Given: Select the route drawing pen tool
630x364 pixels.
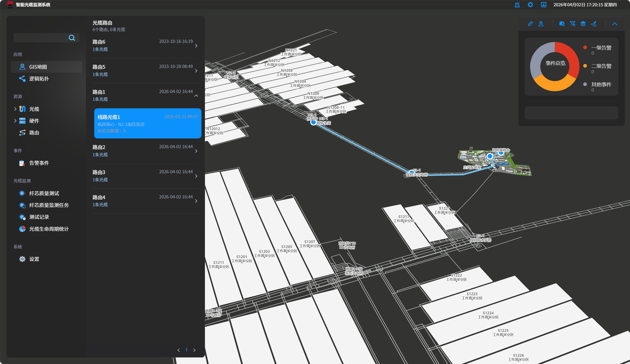Looking at the screenshot, I should pos(594,24).
